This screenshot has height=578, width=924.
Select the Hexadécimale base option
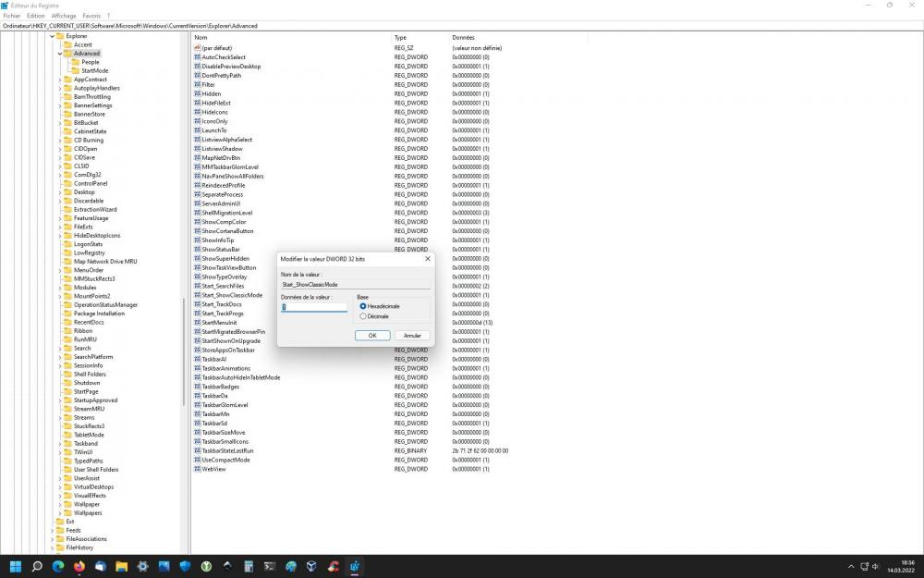(x=364, y=306)
